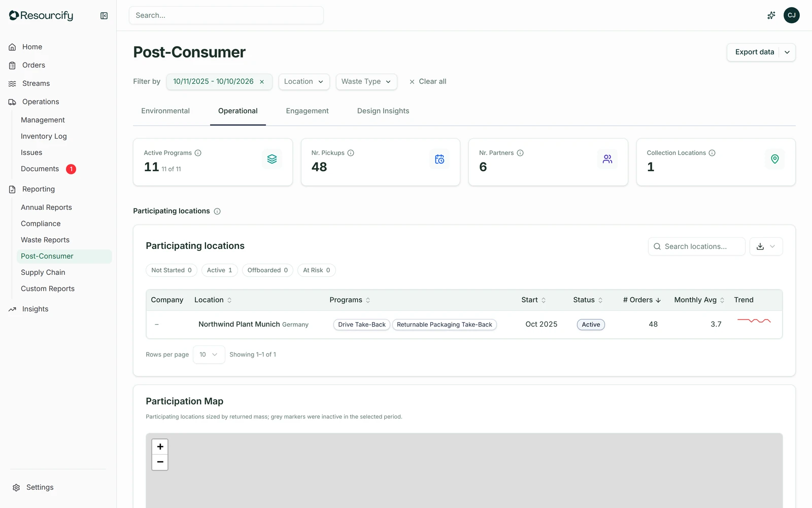Click the Insights trend icon

12,309
